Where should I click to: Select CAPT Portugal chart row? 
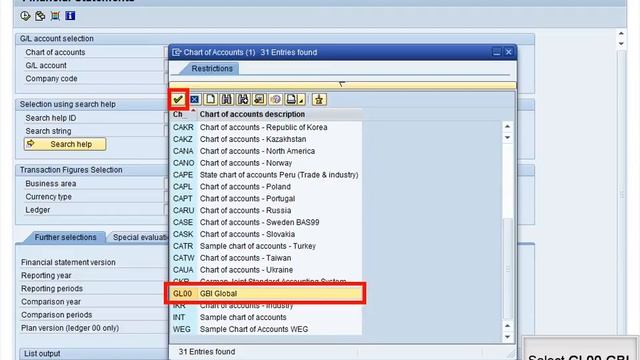click(266, 198)
